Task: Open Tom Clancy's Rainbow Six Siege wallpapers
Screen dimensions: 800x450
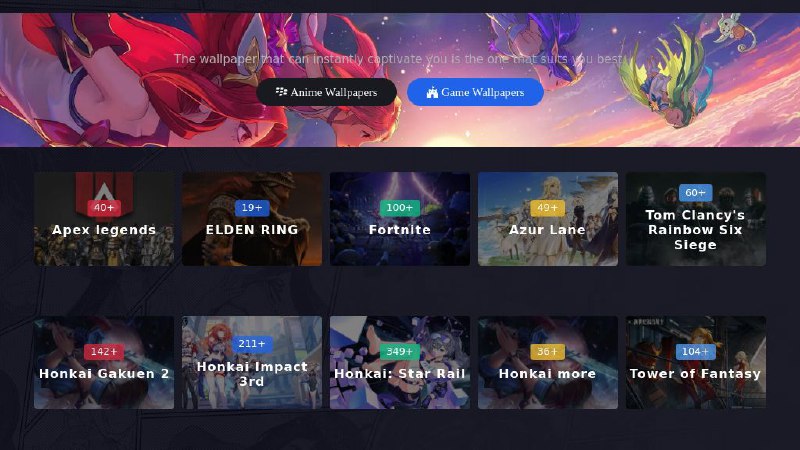Action: click(x=696, y=219)
